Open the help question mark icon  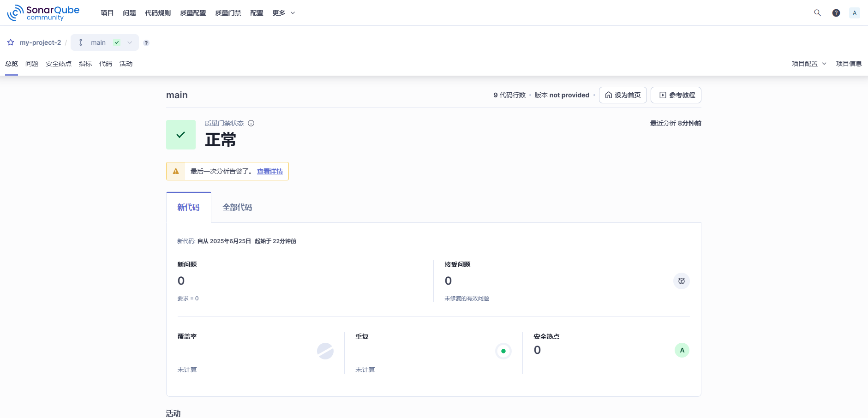836,13
